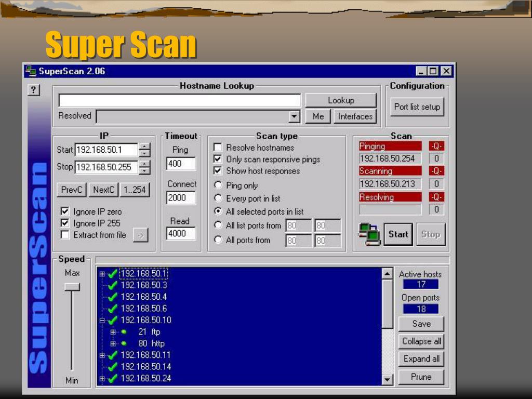The image size is (532, 399).
Task: Click the Pinging -Q- clear button
Action: point(436,146)
